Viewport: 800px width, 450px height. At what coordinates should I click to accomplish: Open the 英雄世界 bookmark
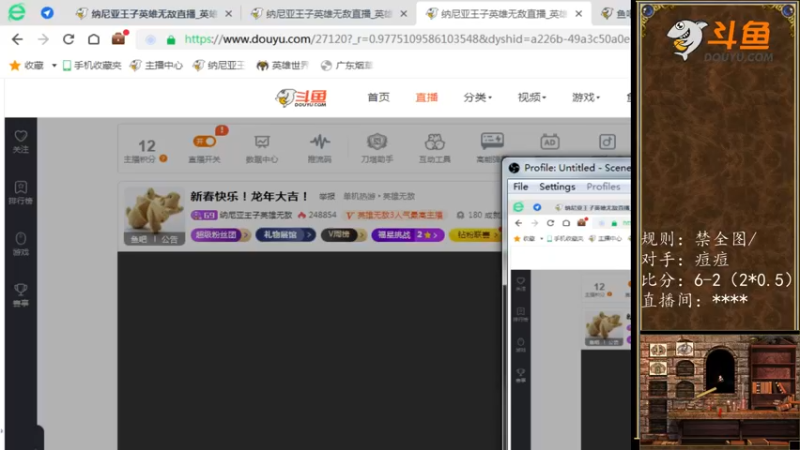pyautogui.click(x=283, y=65)
